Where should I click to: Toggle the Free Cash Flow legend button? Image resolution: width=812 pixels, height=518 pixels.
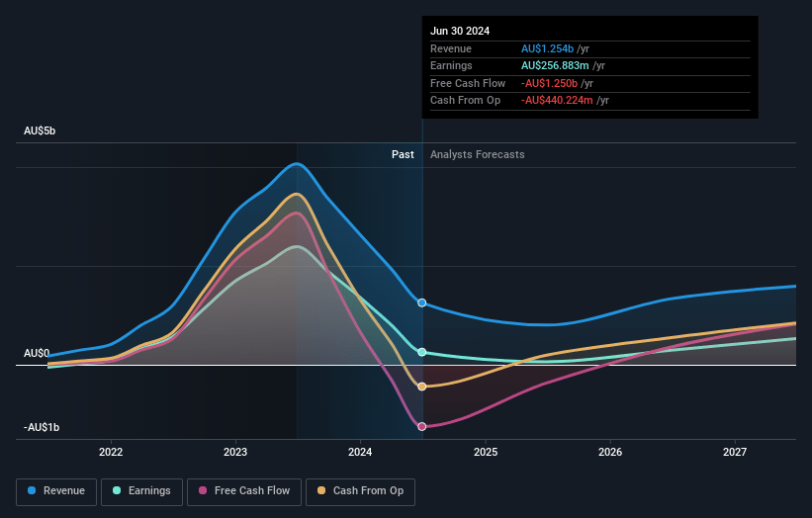pos(244,491)
